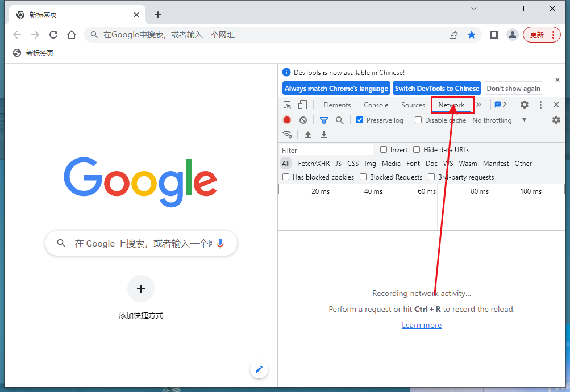Export HAR file download icon
570x392 pixels.
coord(324,135)
